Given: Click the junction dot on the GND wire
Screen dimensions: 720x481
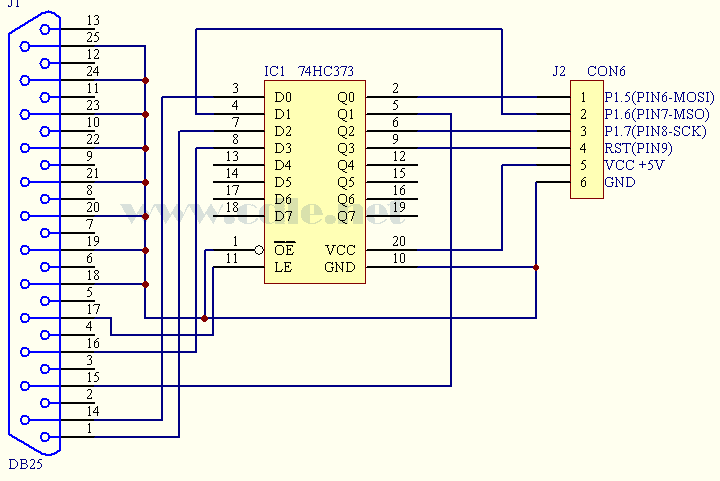Looking at the screenshot, I should (536, 268).
